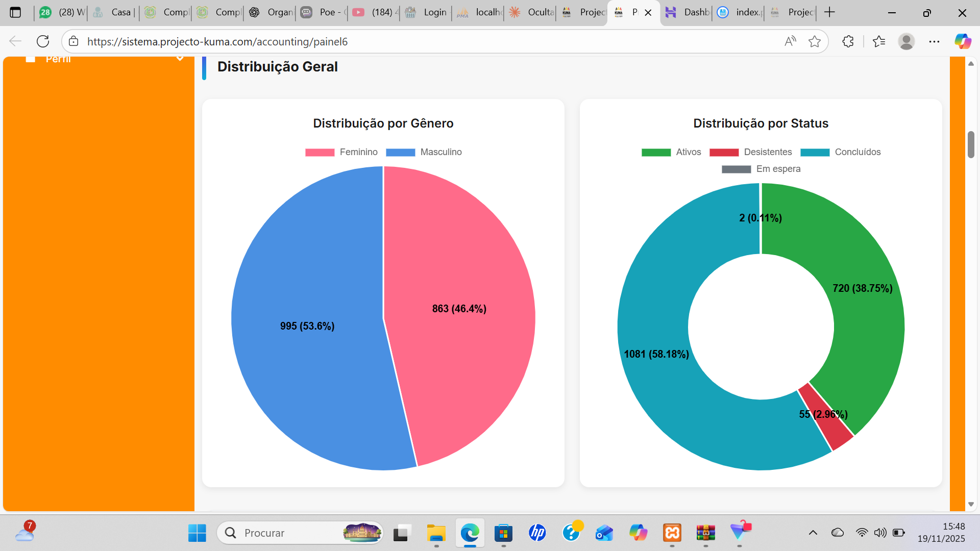This screenshot has width=980, height=551.
Task: Open the Favorites list icon
Action: (878, 41)
